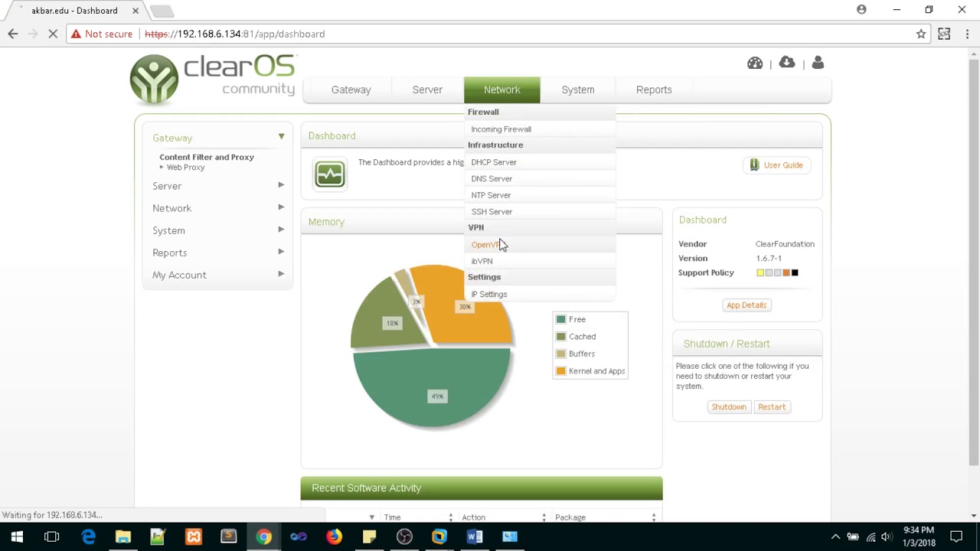This screenshot has height=551, width=980.
Task: Click the Not secure warning icon
Action: pyautogui.click(x=75, y=34)
